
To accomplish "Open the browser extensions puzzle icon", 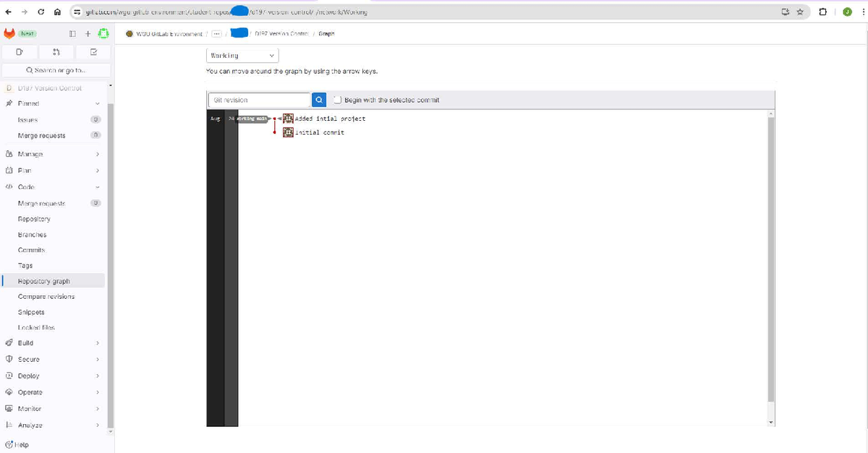I will tap(823, 12).
